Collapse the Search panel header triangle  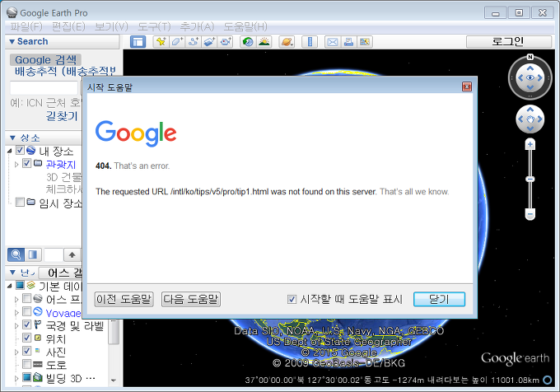tap(12, 42)
